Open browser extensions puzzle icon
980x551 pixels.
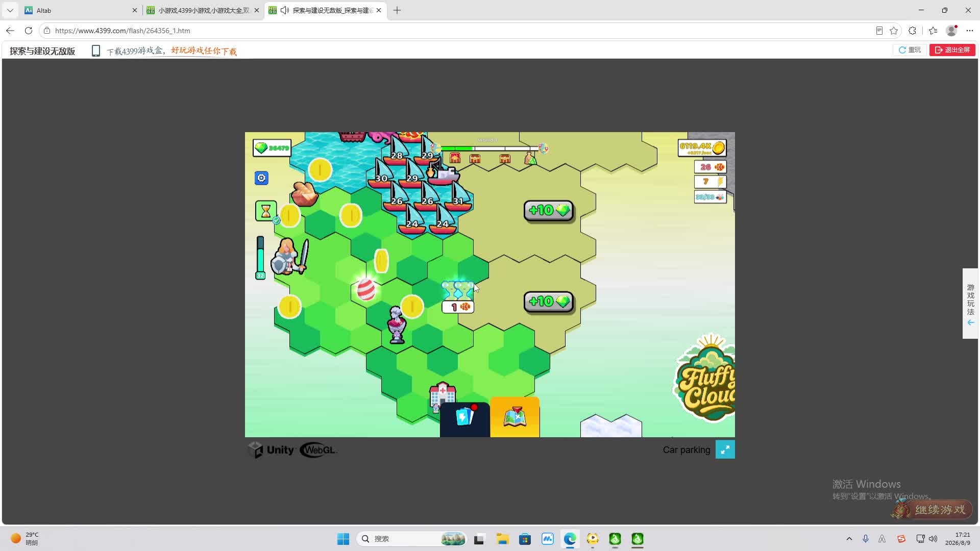[913, 31]
